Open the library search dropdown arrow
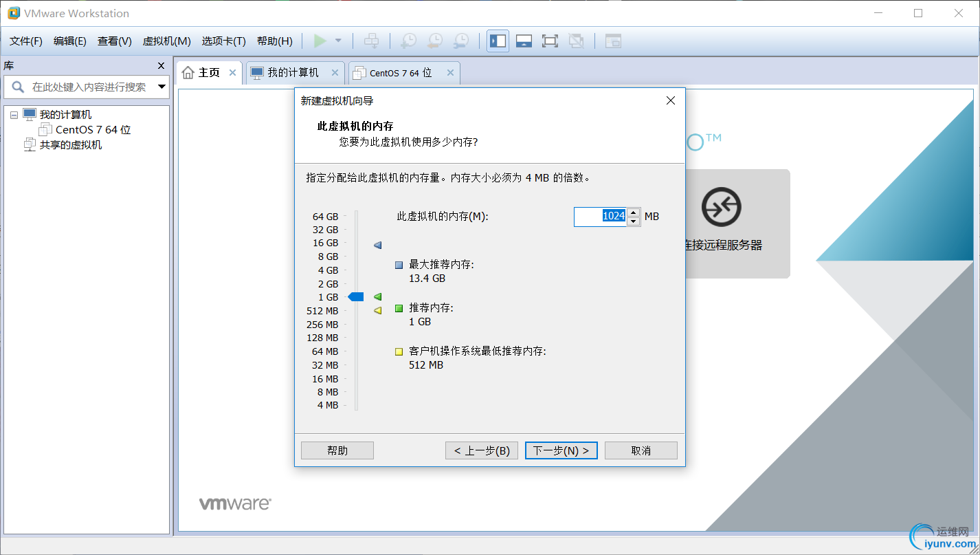Image resolution: width=980 pixels, height=555 pixels. [162, 87]
